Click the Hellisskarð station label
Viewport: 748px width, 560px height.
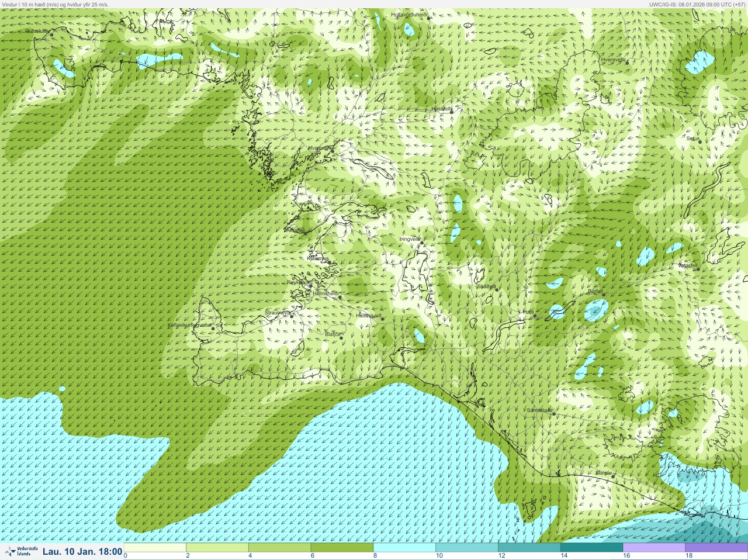coord(368,316)
